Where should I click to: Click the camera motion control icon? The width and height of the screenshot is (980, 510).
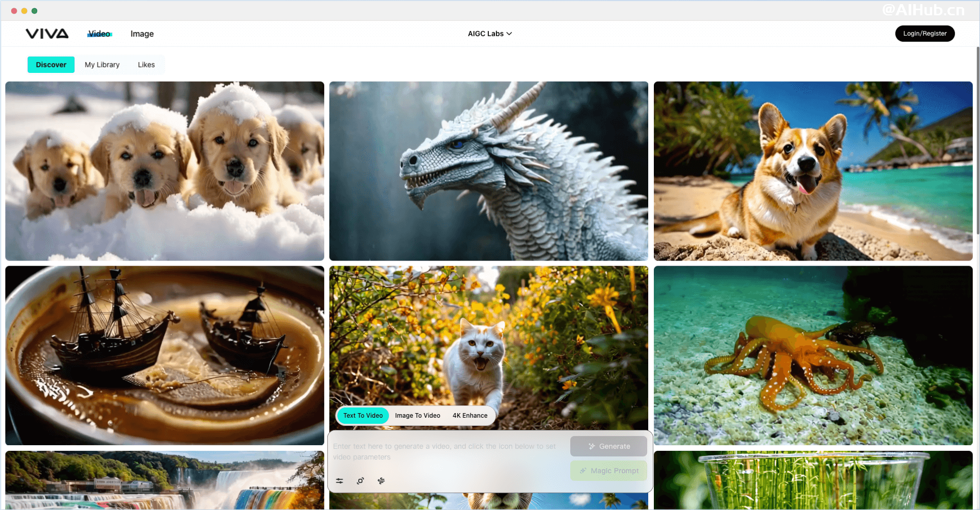click(x=360, y=481)
